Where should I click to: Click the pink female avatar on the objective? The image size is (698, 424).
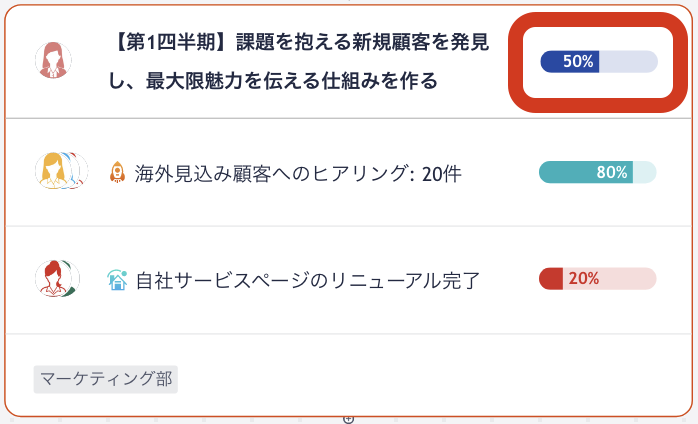tap(53, 61)
